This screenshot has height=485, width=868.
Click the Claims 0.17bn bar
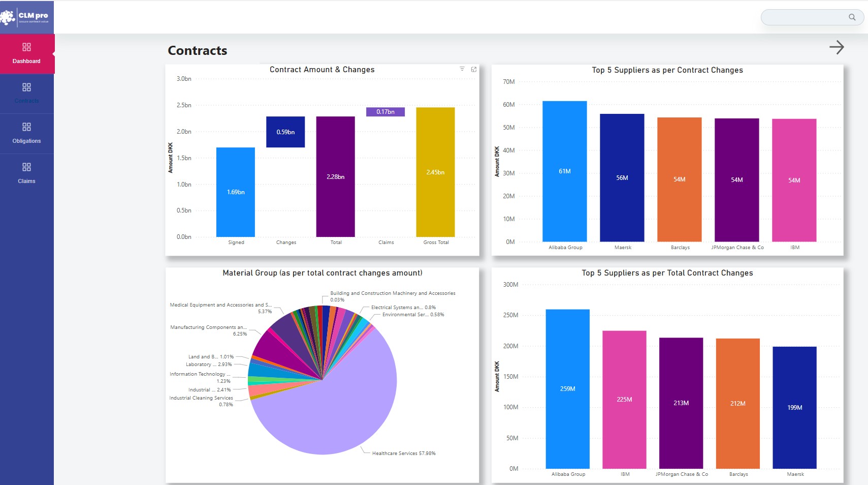click(x=385, y=112)
